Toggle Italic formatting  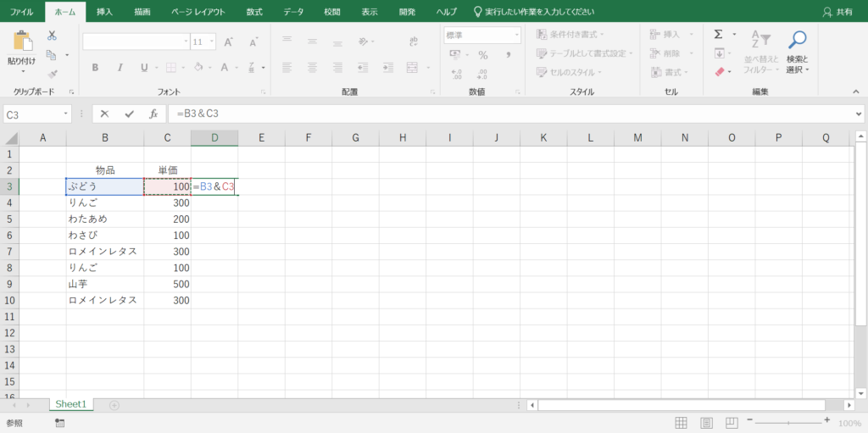coord(120,68)
